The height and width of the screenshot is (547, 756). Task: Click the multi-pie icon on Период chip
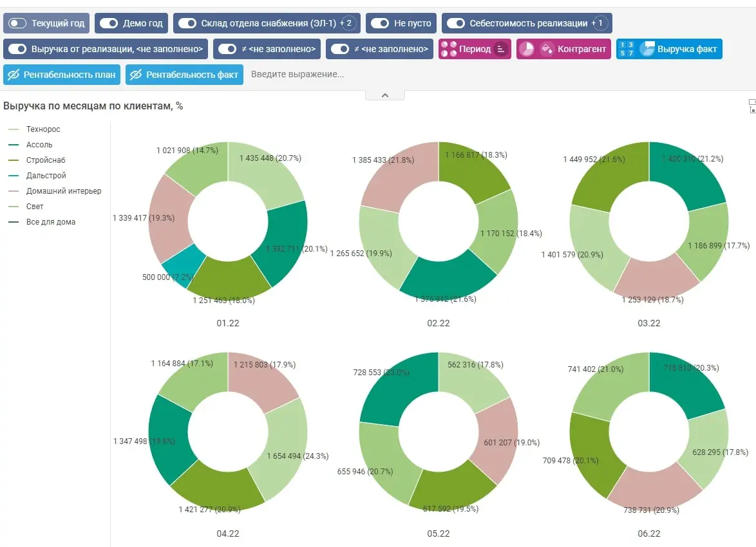(448, 49)
